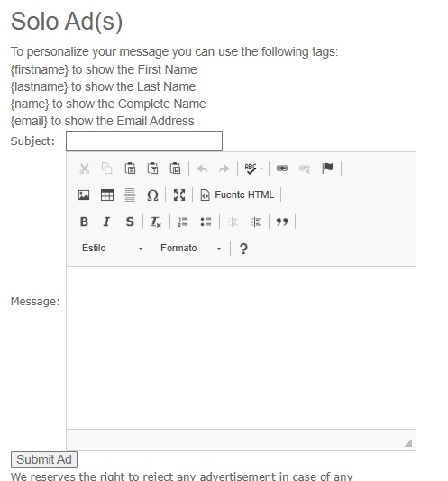Open the Estilo dropdown

click(x=112, y=248)
